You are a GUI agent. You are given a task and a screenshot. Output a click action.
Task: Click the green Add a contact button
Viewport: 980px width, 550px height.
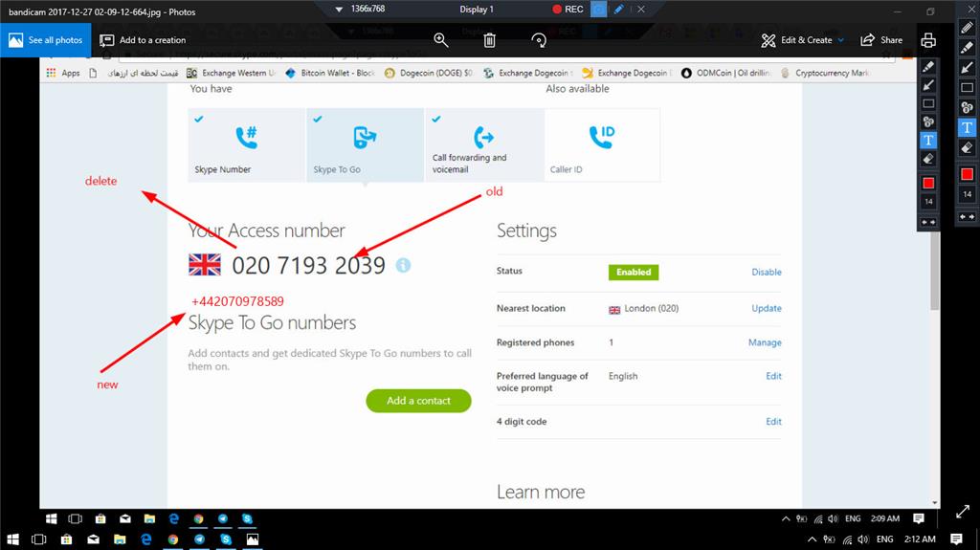418,401
